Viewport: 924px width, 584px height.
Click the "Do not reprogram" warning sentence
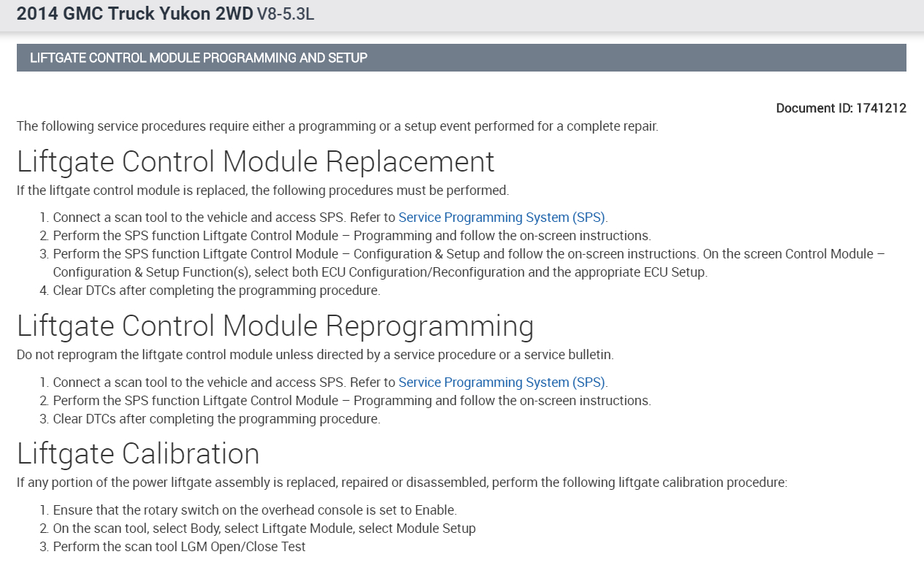[315, 355]
